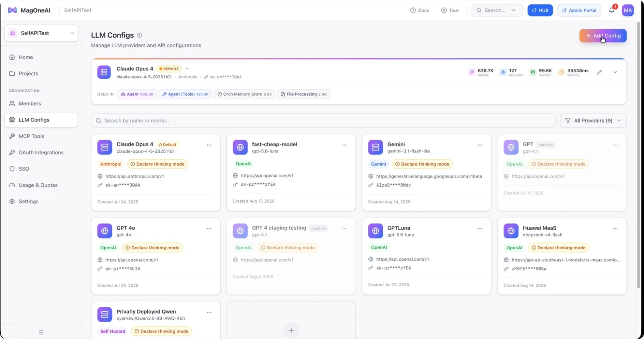
Task: Open the SelfAPITest organization switcher
Action: (x=41, y=33)
